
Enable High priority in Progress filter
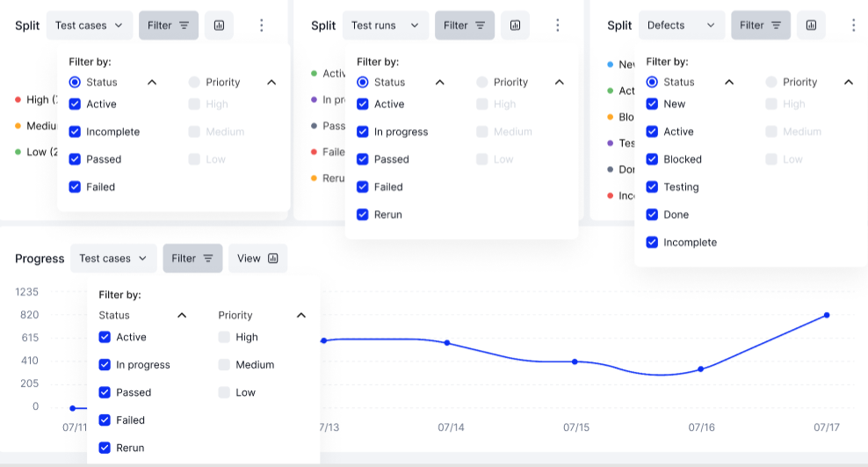(224, 337)
